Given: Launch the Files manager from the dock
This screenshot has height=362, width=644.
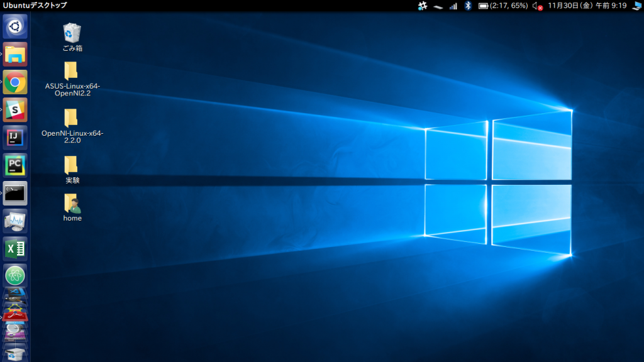Looking at the screenshot, I should [15, 54].
